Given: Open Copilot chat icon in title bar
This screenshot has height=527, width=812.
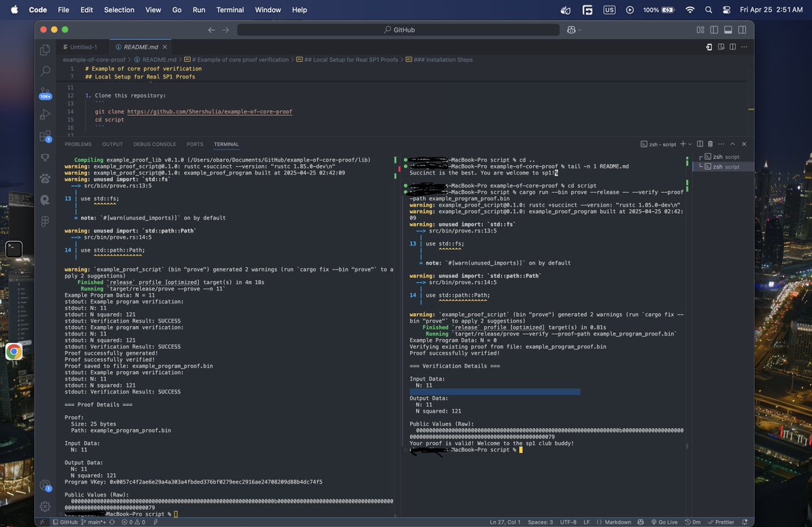Looking at the screenshot, I should 571,30.
